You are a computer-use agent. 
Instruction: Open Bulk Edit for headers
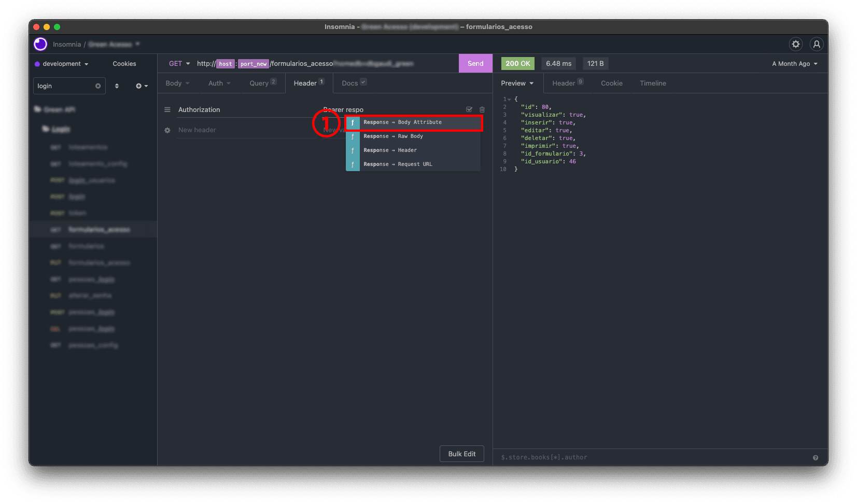pos(461,453)
